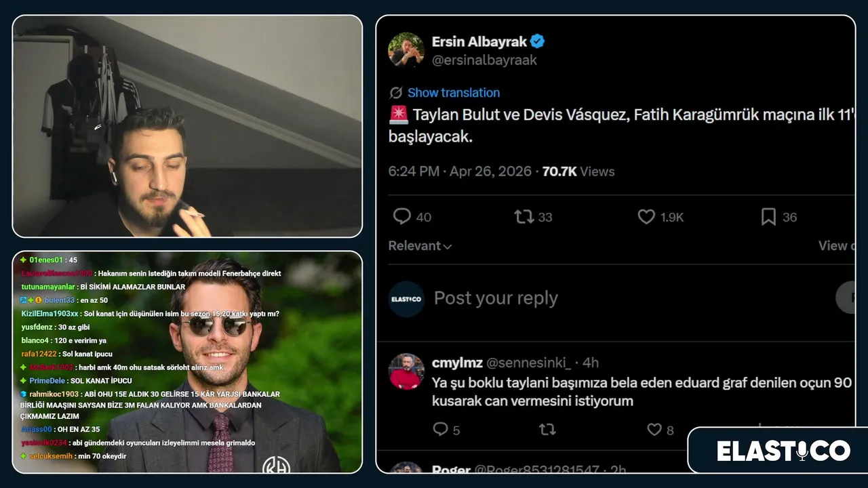Screen dimensions: 868x488
Task: Click the 70.7K Views count
Action: pos(578,171)
